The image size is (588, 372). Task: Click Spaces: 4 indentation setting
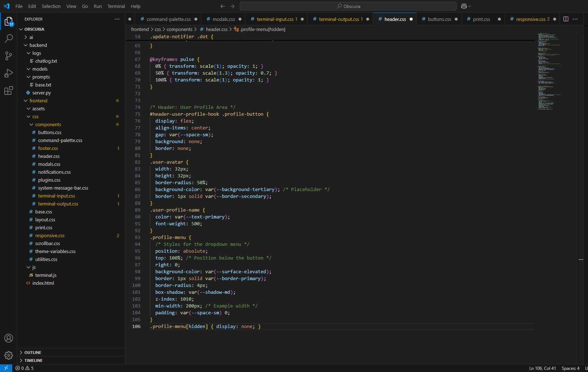point(570,368)
